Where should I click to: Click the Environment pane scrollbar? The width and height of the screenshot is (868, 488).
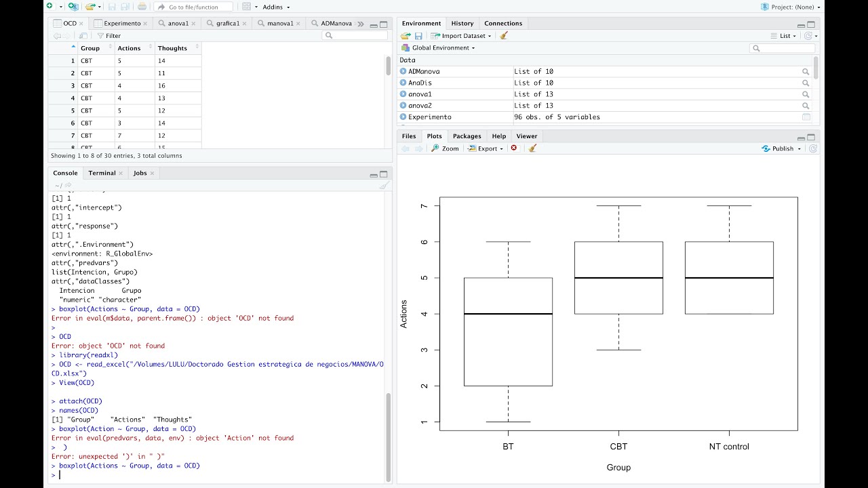point(816,68)
